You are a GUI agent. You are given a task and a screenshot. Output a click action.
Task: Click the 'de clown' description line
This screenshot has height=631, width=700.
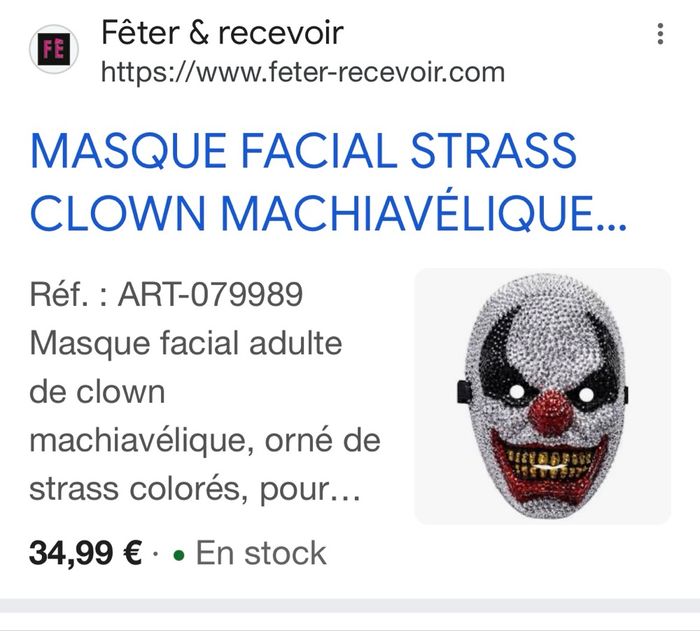tap(97, 393)
